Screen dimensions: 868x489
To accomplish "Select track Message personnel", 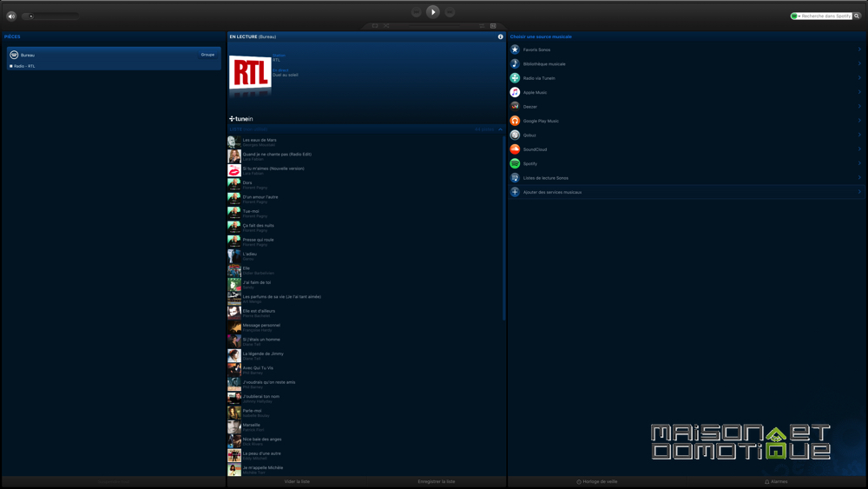I will click(x=365, y=327).
